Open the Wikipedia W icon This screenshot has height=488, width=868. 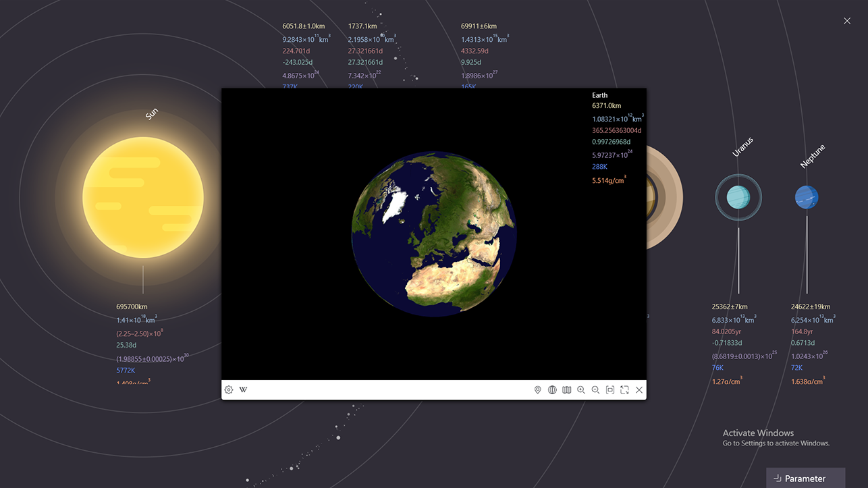[244, 389]
